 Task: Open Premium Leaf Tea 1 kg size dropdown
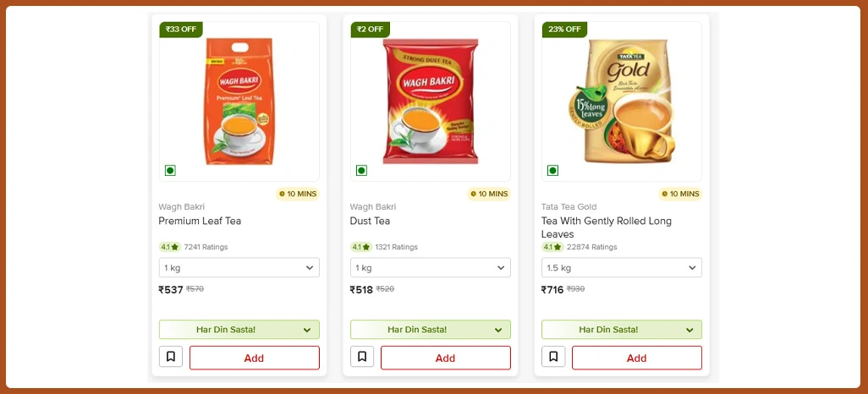click(x=239, y=268)
